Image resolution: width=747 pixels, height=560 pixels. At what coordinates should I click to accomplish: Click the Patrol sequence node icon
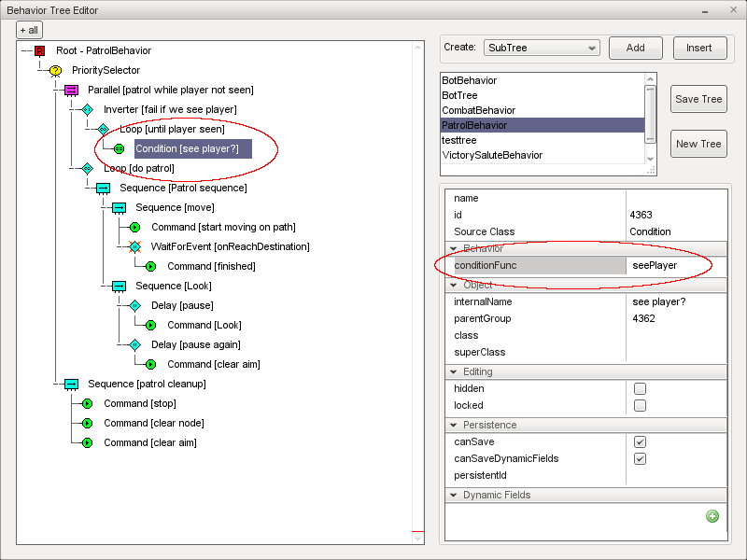tap(103, 189)
